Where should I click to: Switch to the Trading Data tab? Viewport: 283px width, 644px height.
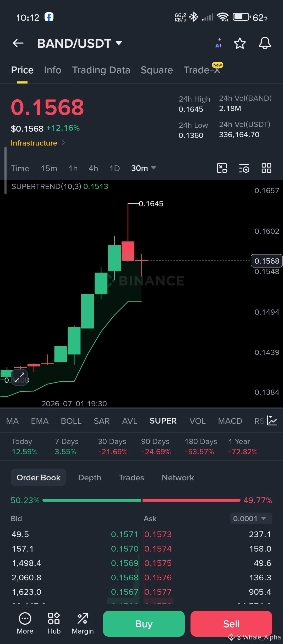(x=101, y=70)
